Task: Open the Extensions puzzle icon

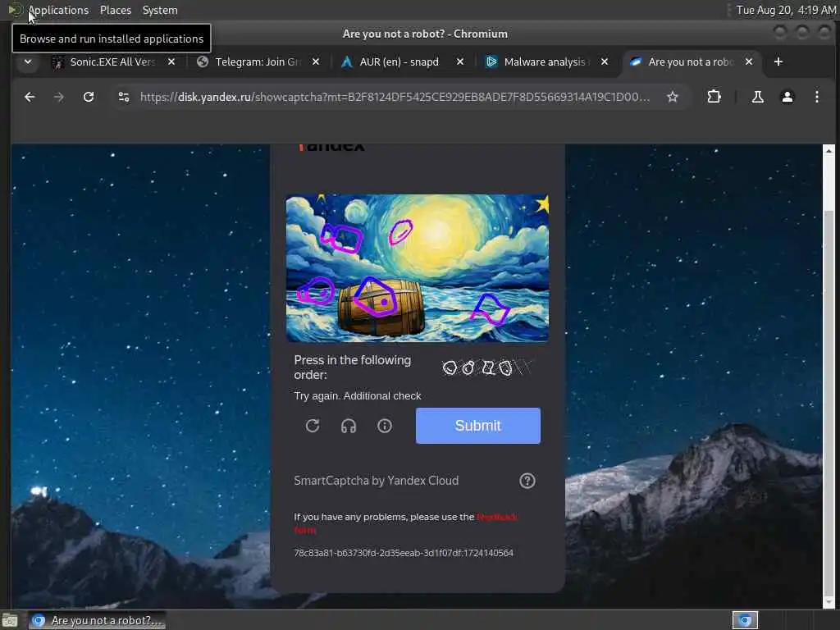Action: pyautogui.click(x=714, y=97)
